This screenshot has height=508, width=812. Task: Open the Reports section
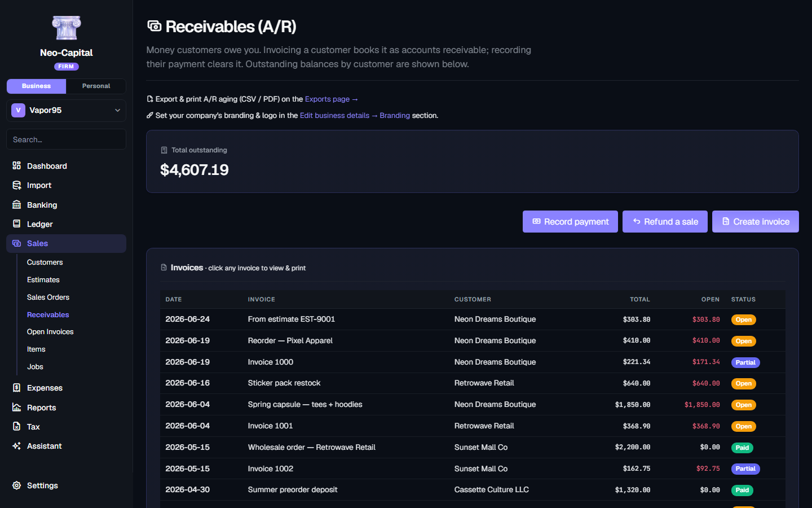coord(66,408)
